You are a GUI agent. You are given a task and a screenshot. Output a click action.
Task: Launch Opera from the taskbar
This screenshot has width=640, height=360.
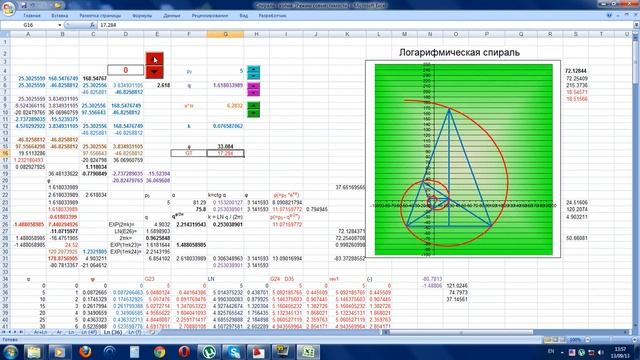[x=184, y=352]
